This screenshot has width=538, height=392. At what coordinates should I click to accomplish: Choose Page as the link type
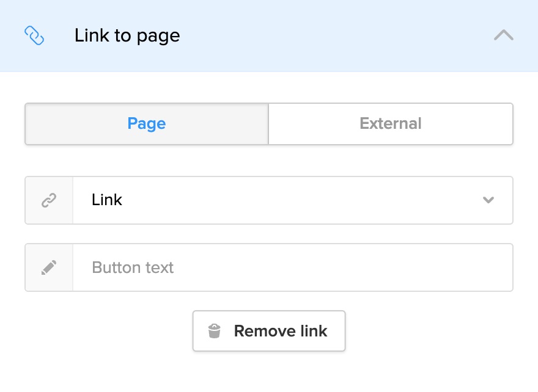(x=147, y=124)
